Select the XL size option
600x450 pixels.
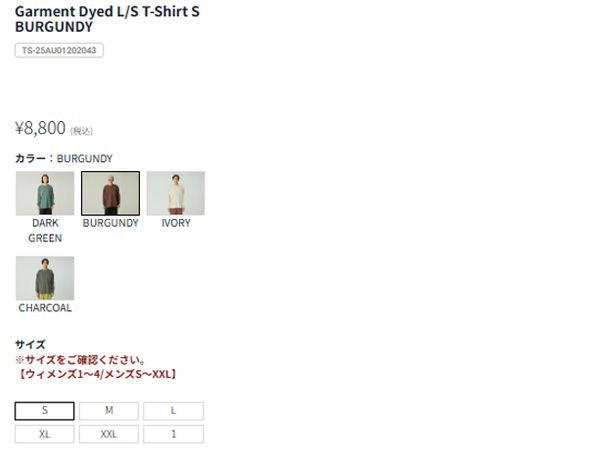(x=44, y=434)
